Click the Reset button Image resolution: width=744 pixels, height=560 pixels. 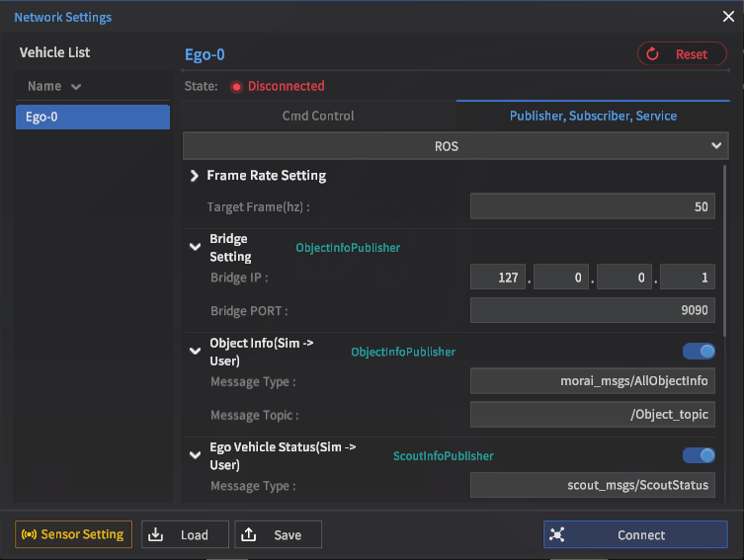[x=682, y=54]
